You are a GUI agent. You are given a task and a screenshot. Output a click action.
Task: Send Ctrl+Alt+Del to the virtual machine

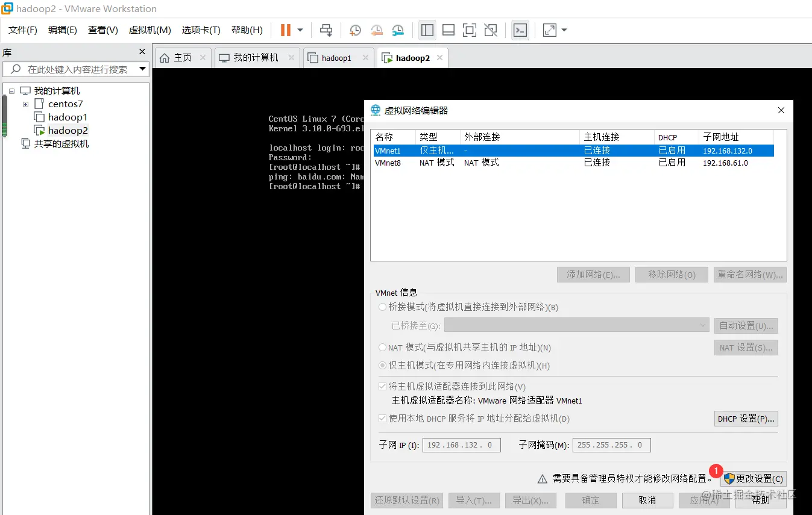click(326, 30)
